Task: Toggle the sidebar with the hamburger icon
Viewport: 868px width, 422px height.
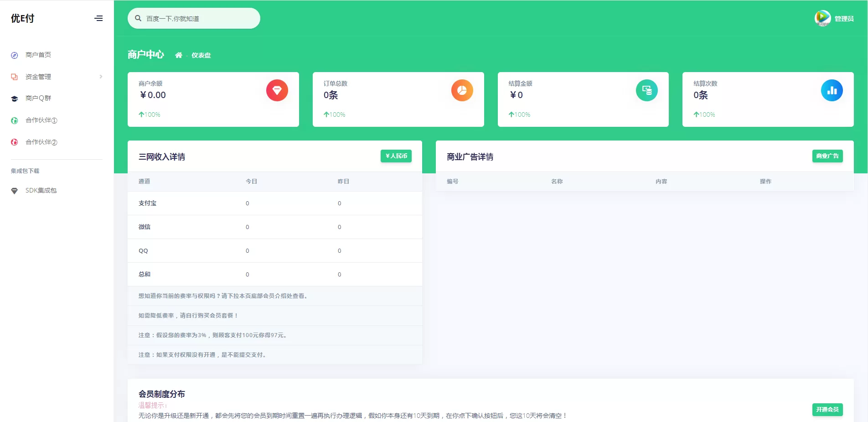Action: coord(98,18)
